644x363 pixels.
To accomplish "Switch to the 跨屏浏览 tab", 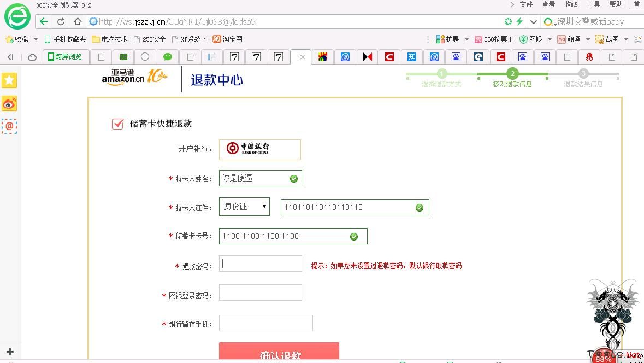I will point(65,57).
